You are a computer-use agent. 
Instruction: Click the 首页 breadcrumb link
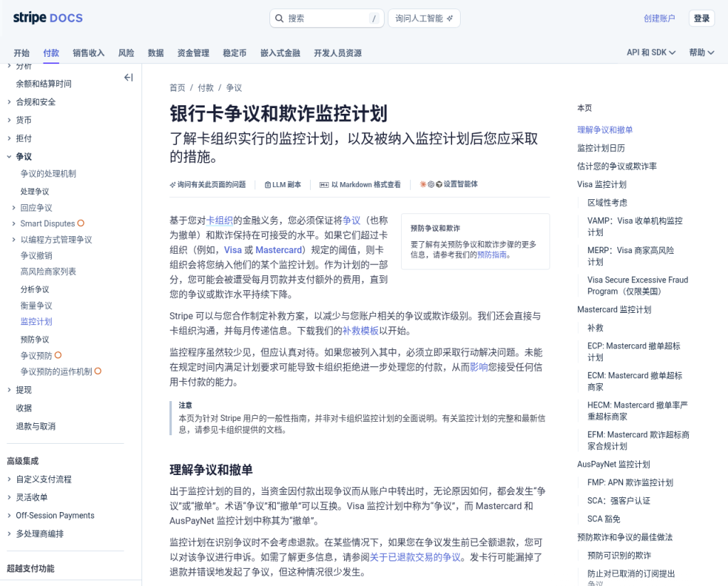tap(177, 87)
